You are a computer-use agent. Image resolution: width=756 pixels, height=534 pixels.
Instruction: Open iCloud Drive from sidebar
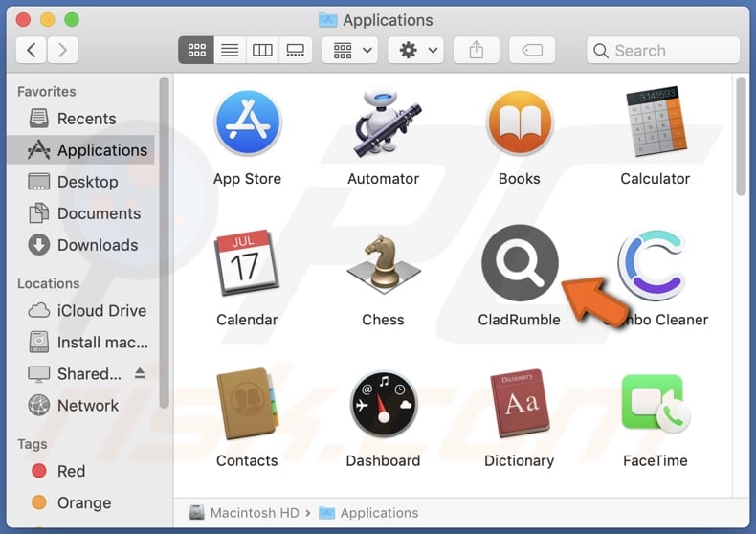[x=101, y=311]
